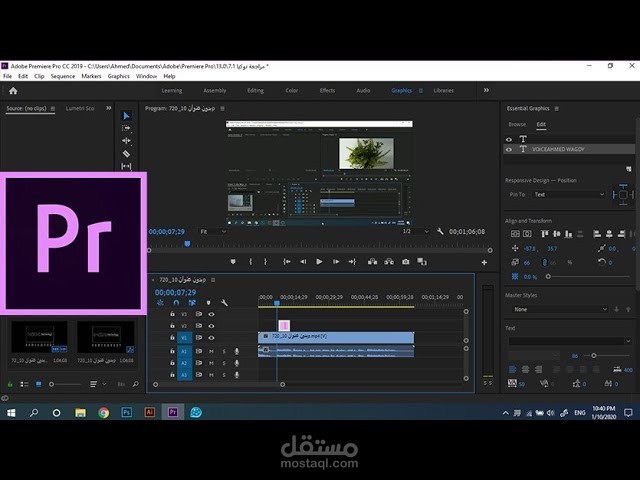
Task: Open the Graphics menu in menu bar
Action: pos(119,76)
